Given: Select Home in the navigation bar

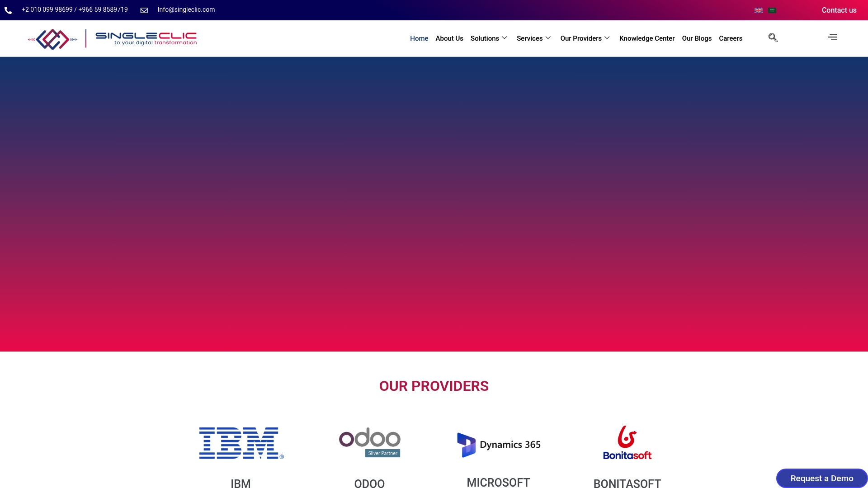Looking at the screenshot, I should (x=419, y=38).
